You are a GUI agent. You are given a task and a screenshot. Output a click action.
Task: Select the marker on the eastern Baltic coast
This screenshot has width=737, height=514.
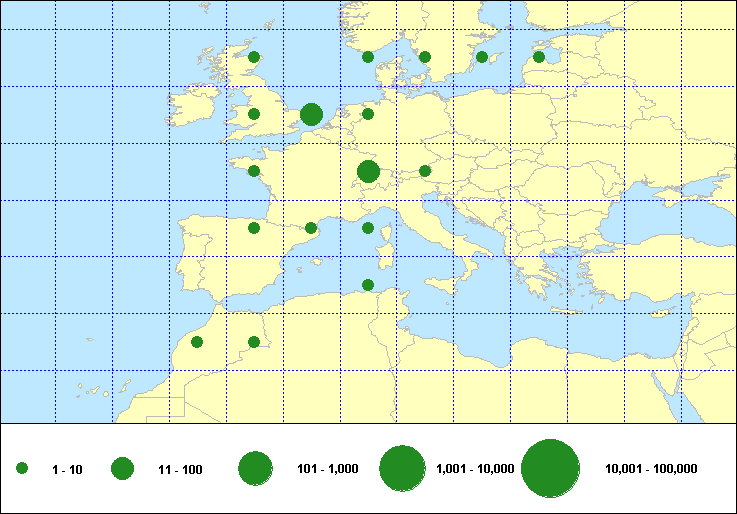pyautogui.click(x=539, y=57)
